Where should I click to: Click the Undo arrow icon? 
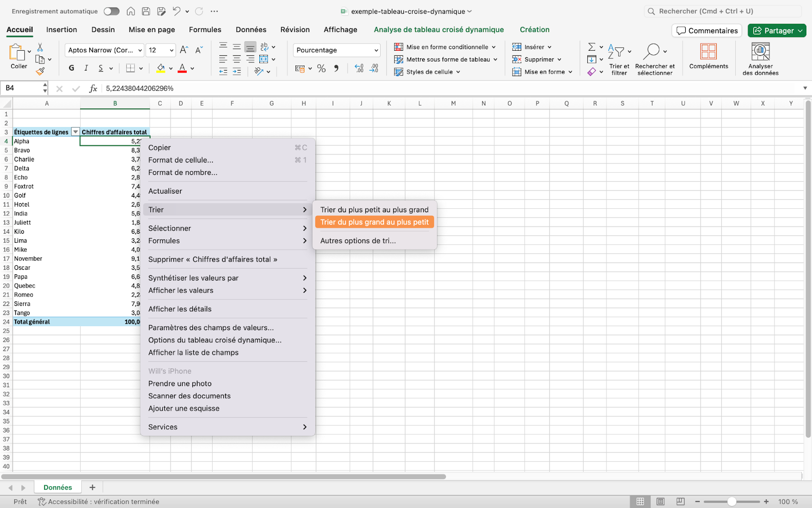coord(176,11)
